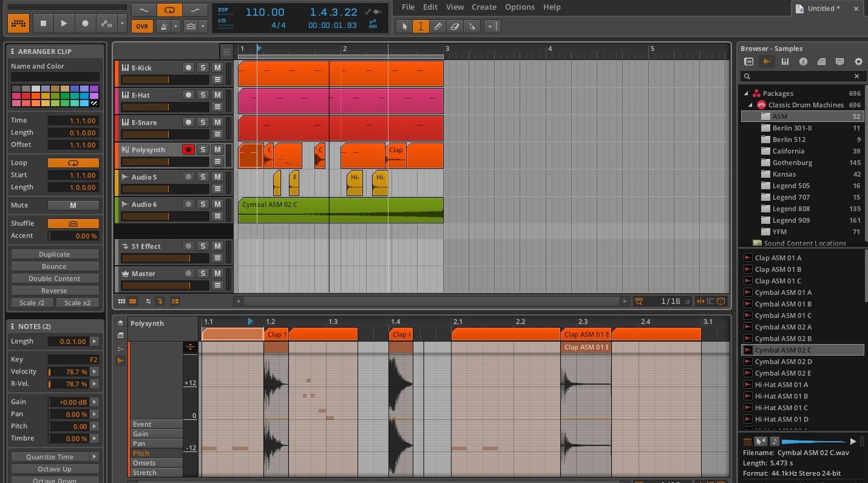Toggle the metronome icon
The width and height of the screenshot is (868, 483).
pos(163,26)
